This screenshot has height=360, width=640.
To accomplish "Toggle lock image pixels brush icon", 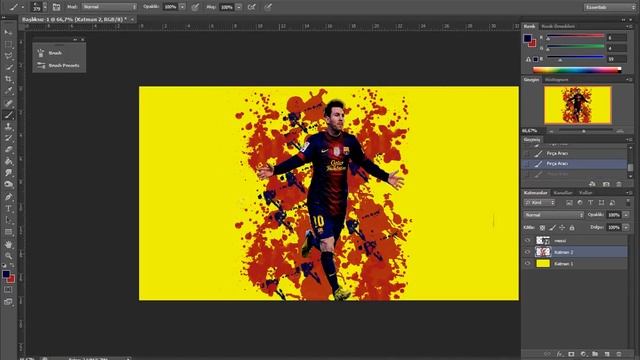I will click(x=552, y=227).
